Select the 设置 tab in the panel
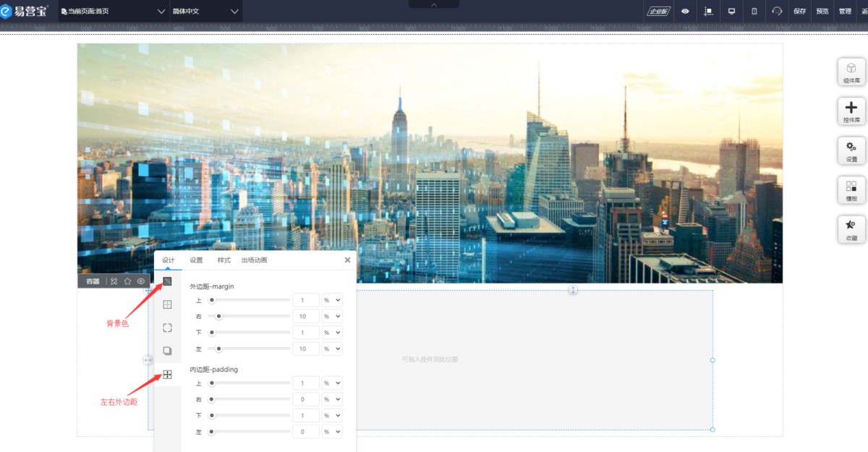The image size is (868, 452). (196, 260)
